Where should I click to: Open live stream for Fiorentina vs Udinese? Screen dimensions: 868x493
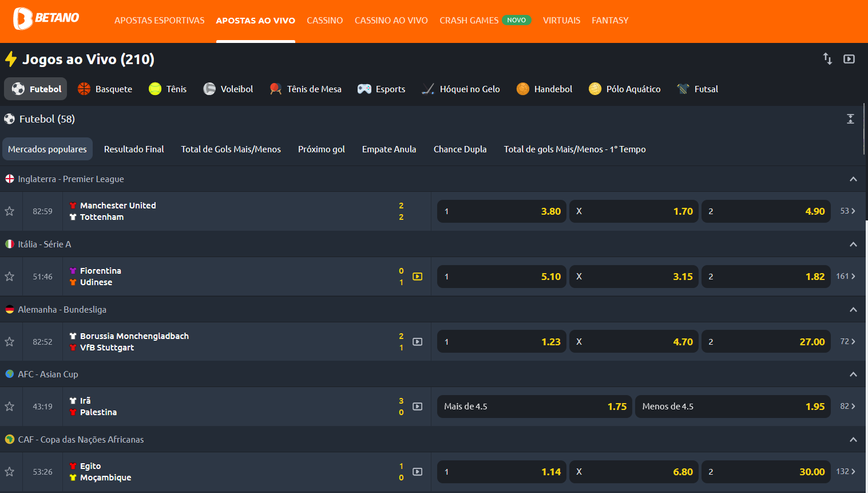418,277
